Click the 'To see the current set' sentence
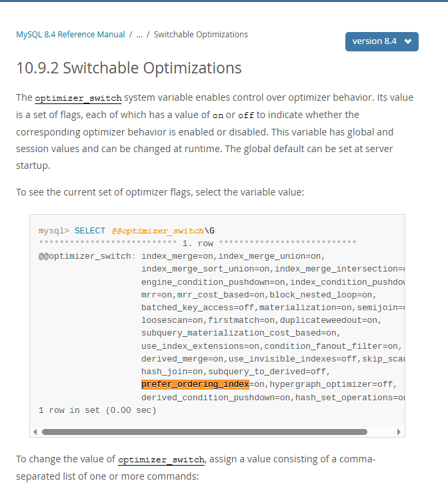Screen dimensions: 448x487 [x=160, y=192]
